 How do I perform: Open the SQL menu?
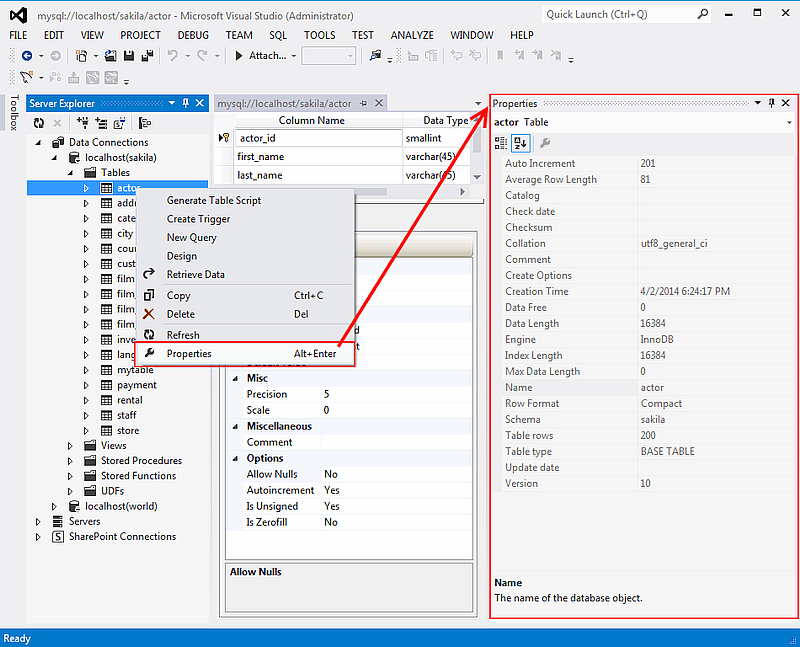point(277,35)
